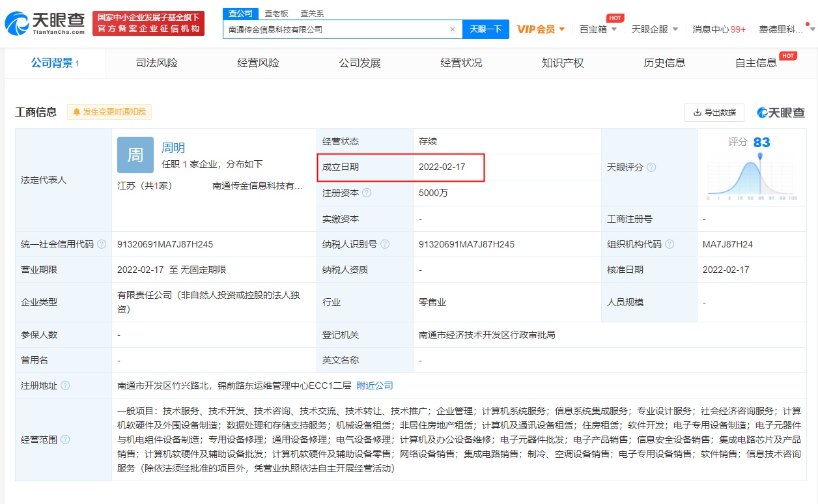Click the 核准日期 value 2022-02-17
The image size is (818, 504).
(x=726, y=270)
